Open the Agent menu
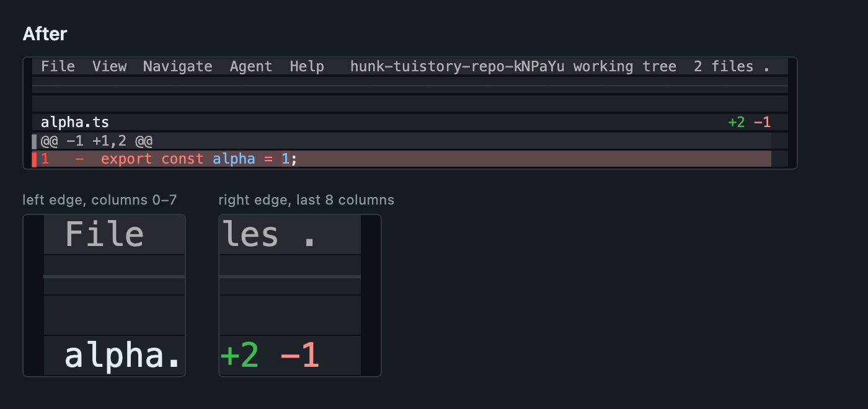This screenshot has height=409, width=868. pos(251,66)
